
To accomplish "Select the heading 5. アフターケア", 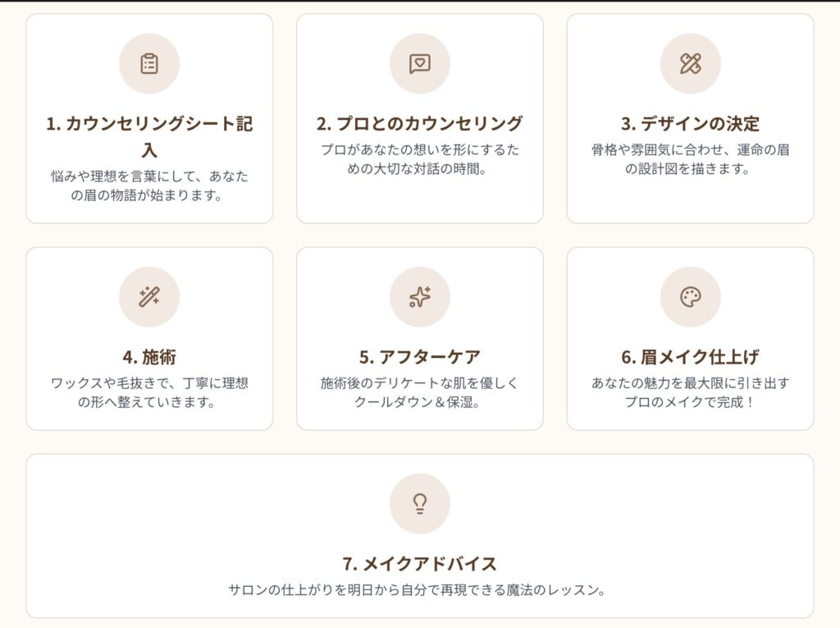I will click(x=419, y=356).
